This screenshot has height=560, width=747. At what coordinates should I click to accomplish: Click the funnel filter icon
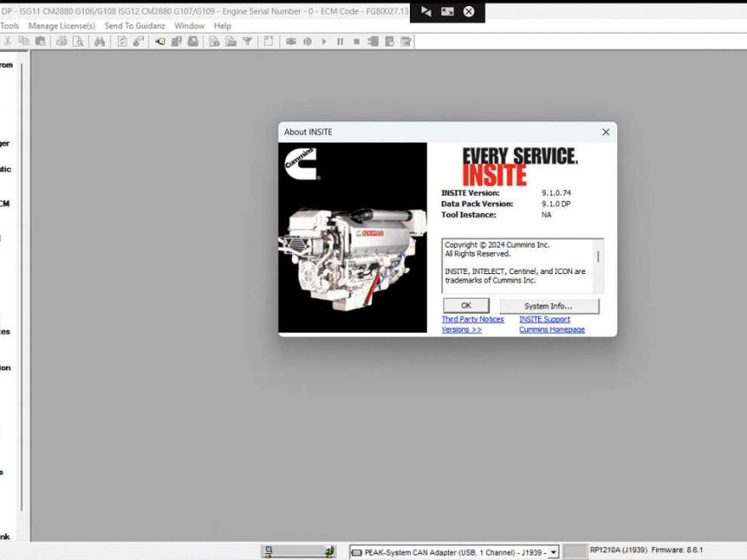point(247,42)
